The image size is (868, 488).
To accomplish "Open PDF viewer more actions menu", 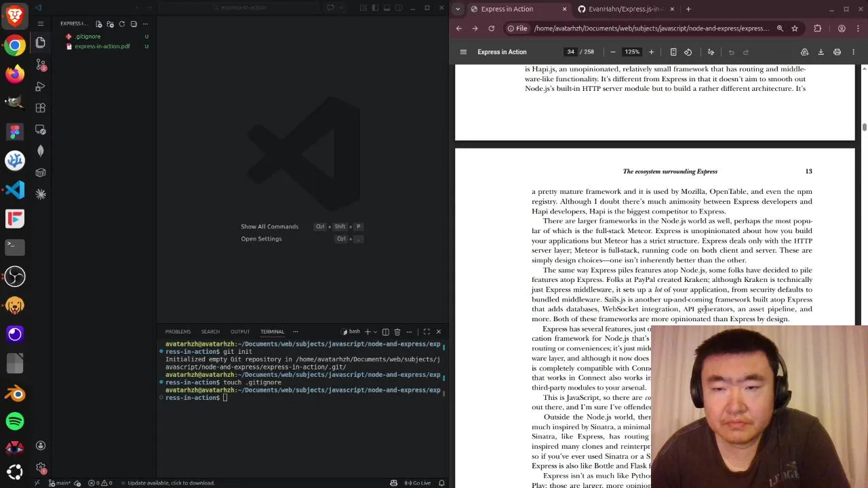I will coord(854,52).
